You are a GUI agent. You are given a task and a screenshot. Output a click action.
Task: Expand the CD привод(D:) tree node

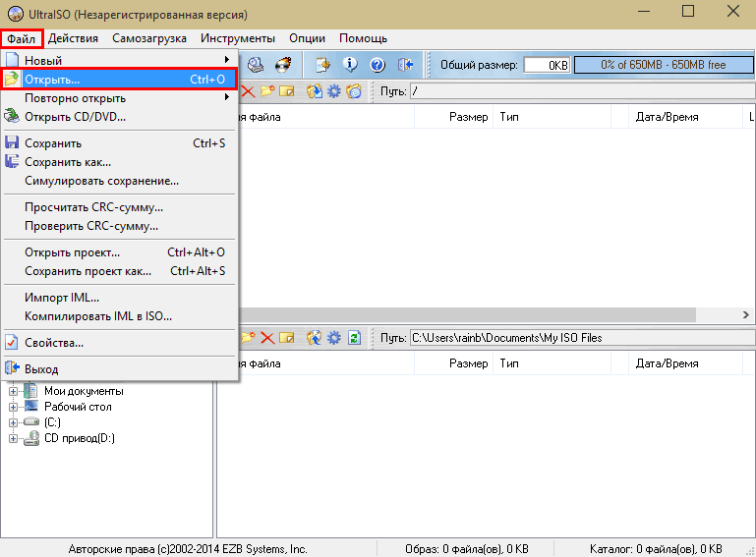coord(13,438)
